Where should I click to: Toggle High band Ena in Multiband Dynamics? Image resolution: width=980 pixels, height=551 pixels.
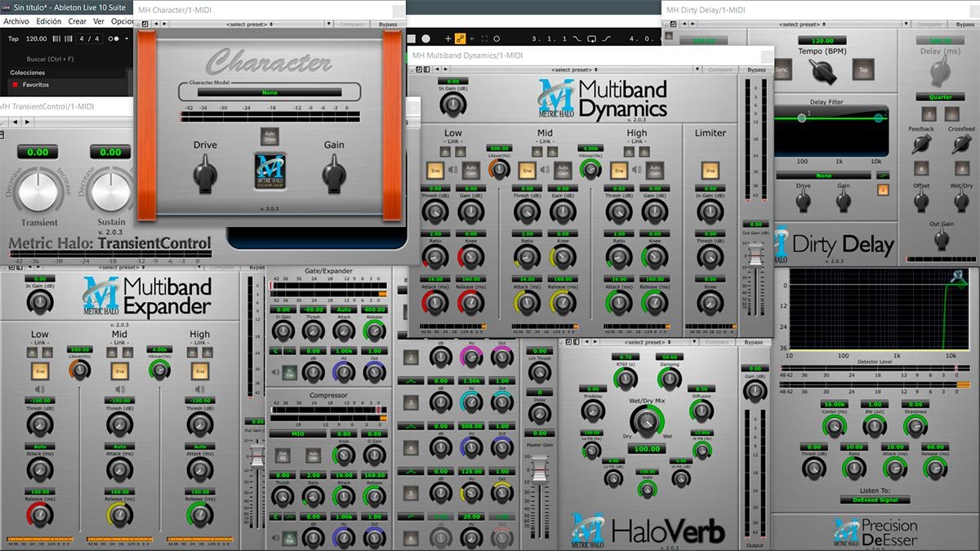pyautogui.click(x=619, y=171)
